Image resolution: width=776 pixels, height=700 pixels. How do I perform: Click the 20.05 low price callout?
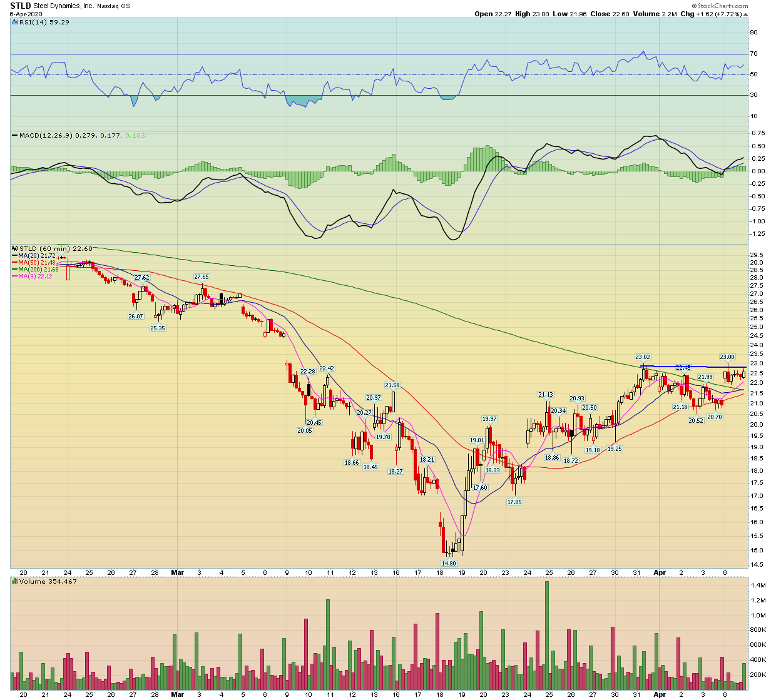coord(305,431)
